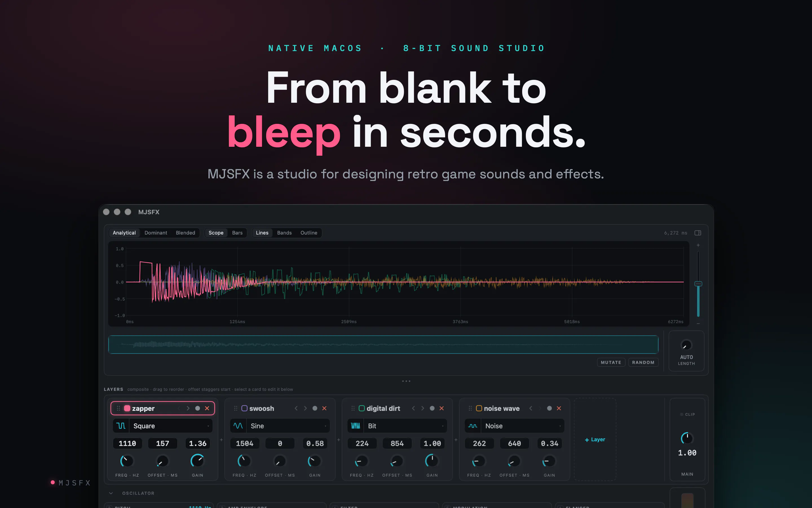The height and width of the screenshot is (508, 812).
Task: Move noise wave layer left with its arrow
Action: point(531,408)
